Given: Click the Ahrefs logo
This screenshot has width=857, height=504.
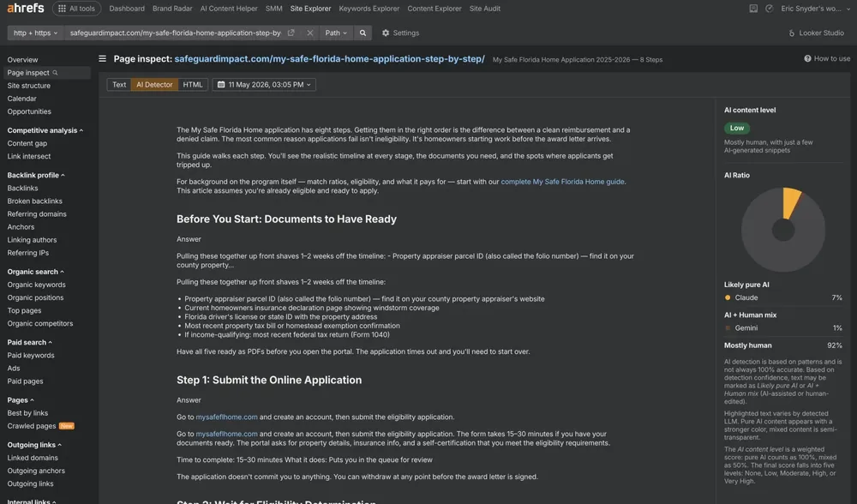Looking at the screenshot, I should pos(25,9).
